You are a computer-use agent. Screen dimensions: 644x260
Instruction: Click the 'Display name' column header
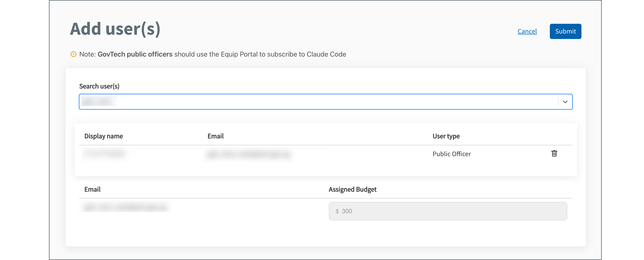[103, 136]
